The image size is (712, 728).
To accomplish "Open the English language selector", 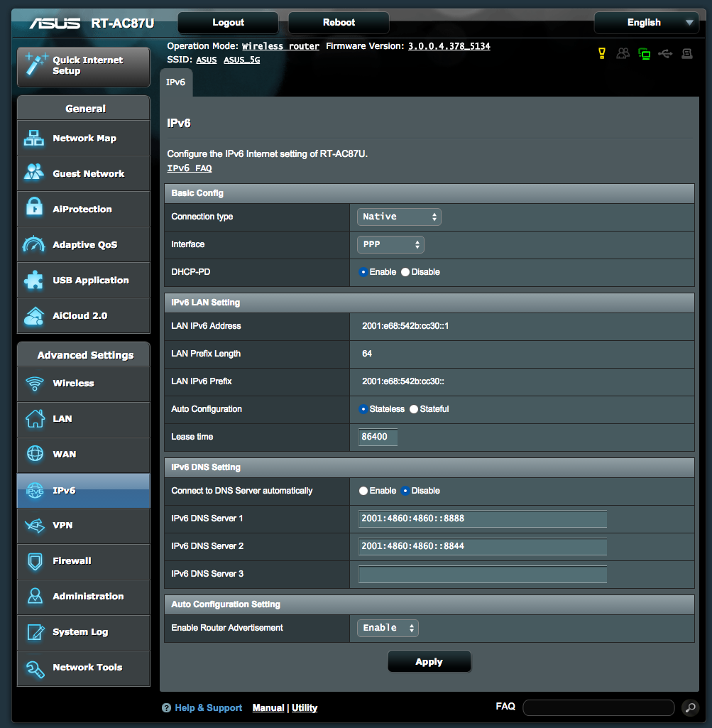I will [x=646, y=23].
